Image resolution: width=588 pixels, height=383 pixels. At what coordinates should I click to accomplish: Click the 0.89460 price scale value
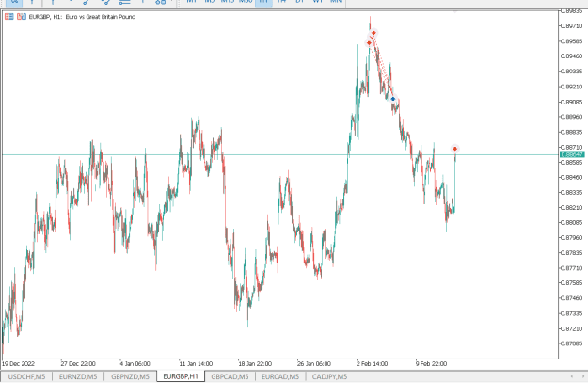pos(572,56)
